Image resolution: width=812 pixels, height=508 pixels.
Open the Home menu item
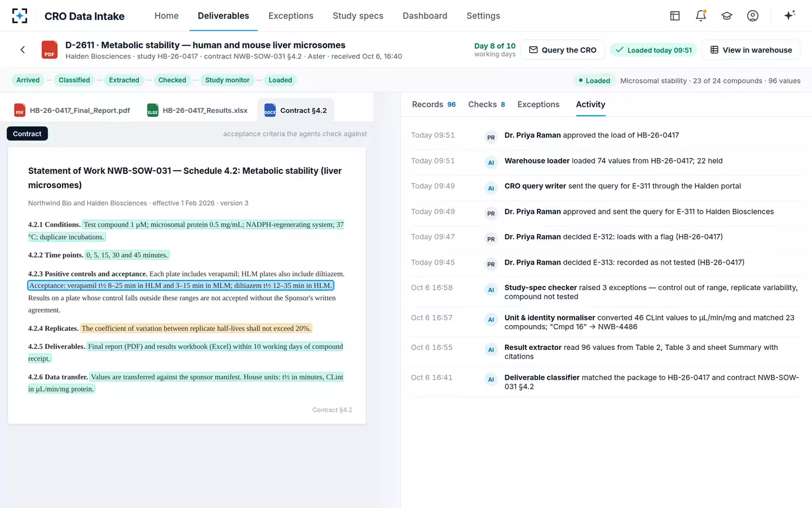point(166,16)
